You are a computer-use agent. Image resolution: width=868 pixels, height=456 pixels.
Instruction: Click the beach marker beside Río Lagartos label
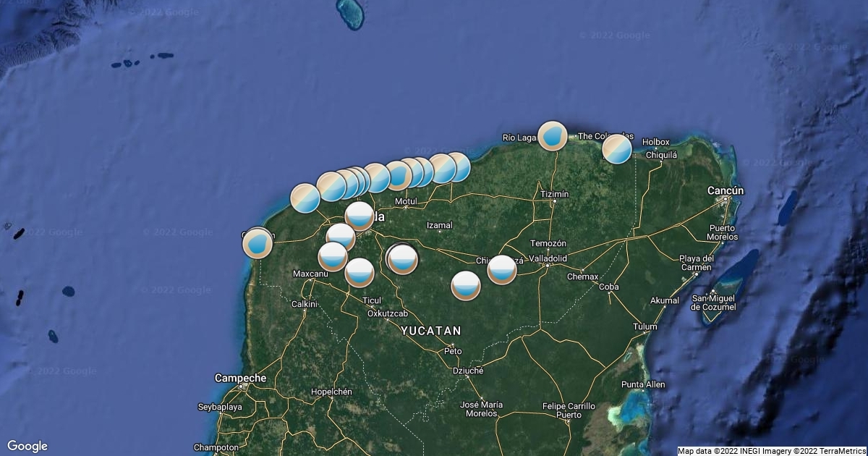tap(553, 136)
